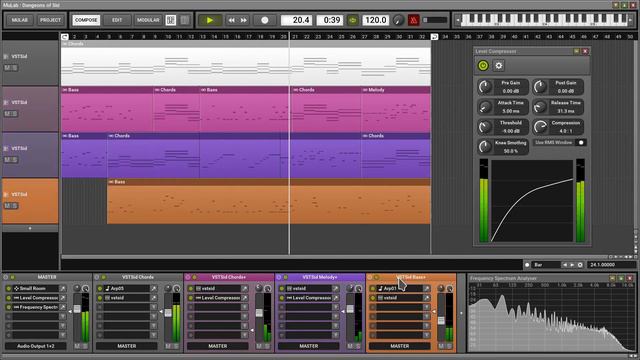Click the record button in transport bar
This screenshot has width=640, height=360.
tap(264, 20)
